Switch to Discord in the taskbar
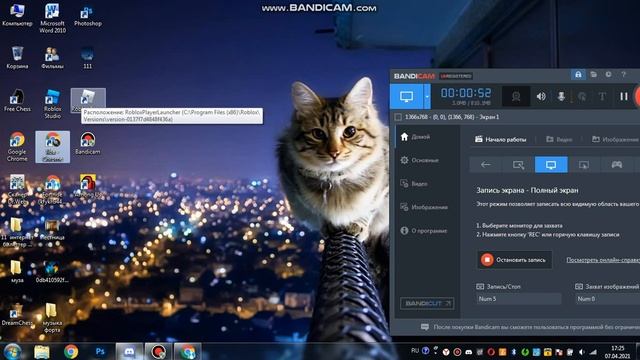 (x=129, y=351)
